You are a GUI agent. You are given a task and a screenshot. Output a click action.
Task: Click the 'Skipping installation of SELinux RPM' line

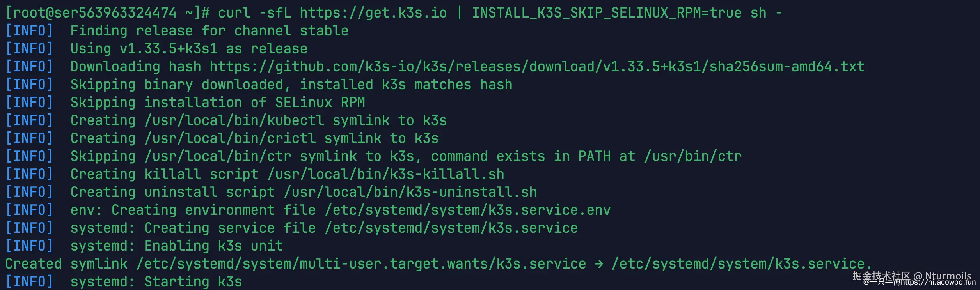coord(217,103)
